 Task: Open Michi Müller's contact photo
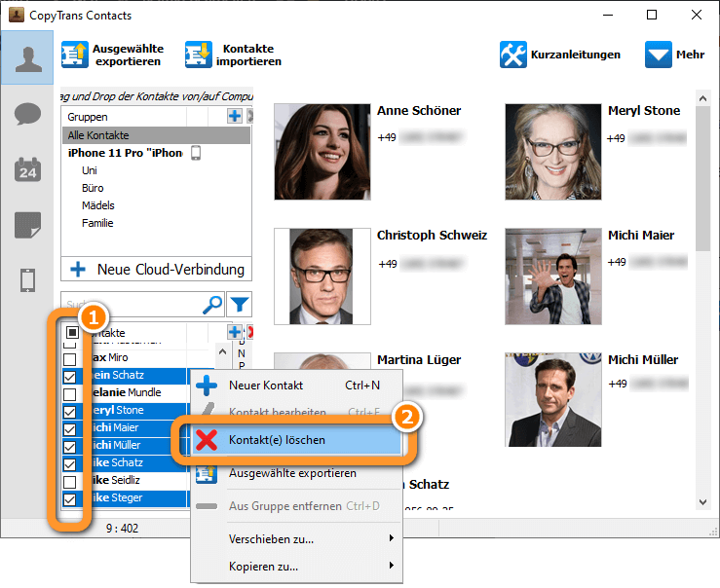pyautogui.click(x=553, y=399)
